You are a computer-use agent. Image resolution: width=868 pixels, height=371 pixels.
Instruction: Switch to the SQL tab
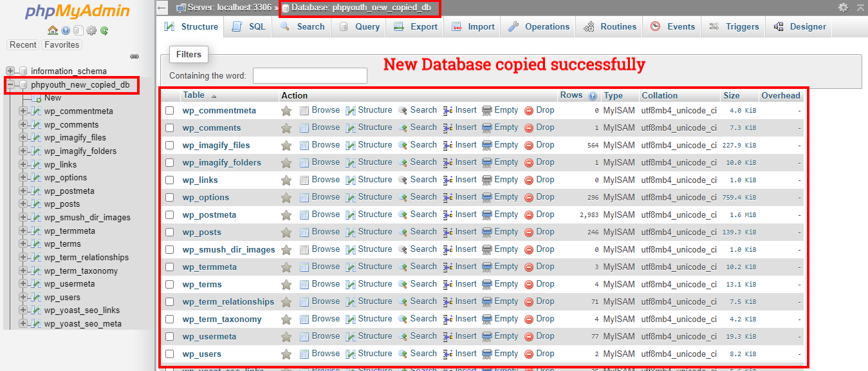[x=248, y=27]
